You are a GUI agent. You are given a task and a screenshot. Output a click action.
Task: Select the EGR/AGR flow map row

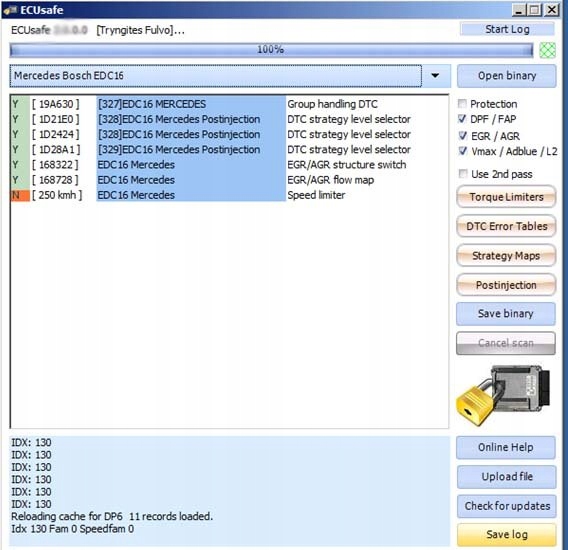click(x=229, y=180)
